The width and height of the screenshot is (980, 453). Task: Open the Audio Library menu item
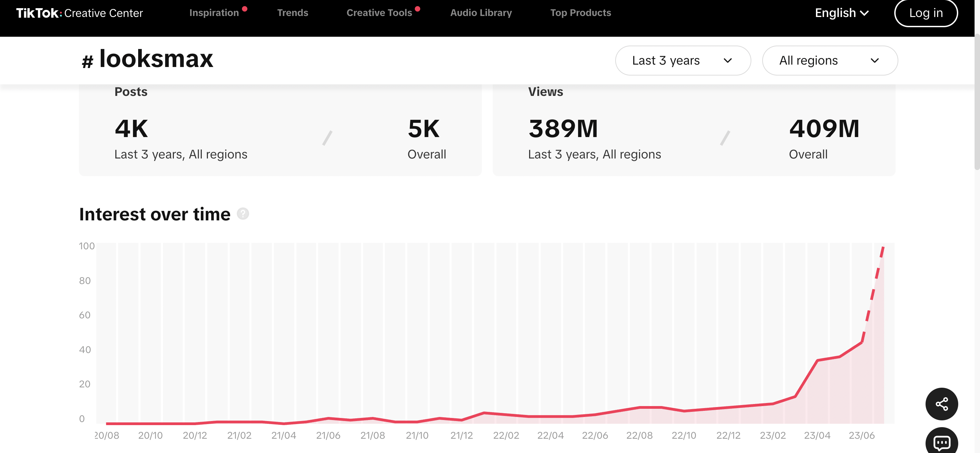[x=481, y=13]
